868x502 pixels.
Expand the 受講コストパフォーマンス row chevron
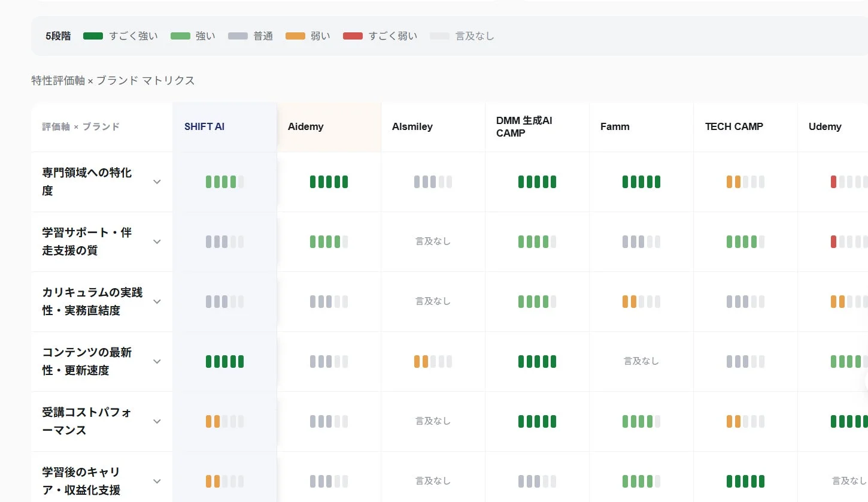(157, 421)
